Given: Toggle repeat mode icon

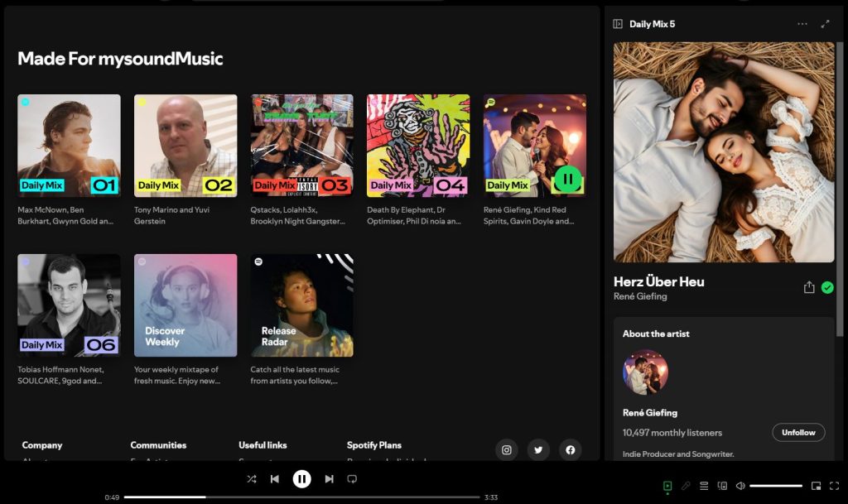Looking at the screenshot, I should (x=352, y=479).
